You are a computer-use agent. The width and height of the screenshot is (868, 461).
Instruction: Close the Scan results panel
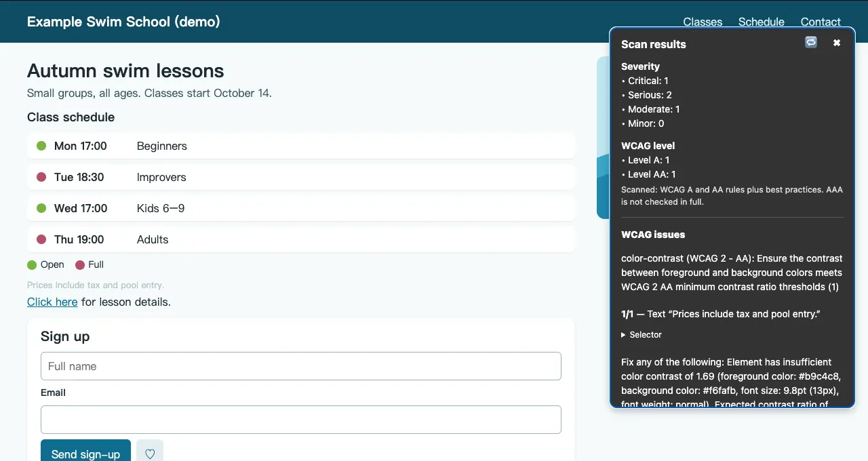click(x=837, y=43)
